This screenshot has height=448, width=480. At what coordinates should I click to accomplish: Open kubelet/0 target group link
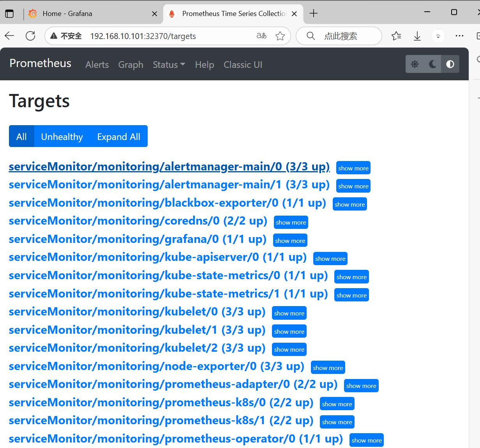coord(137,312)
